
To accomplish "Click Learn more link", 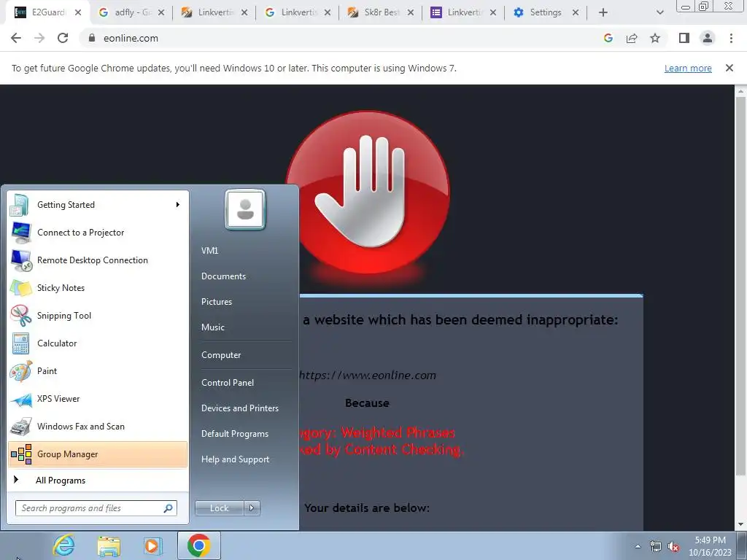I will coord(688,68).
